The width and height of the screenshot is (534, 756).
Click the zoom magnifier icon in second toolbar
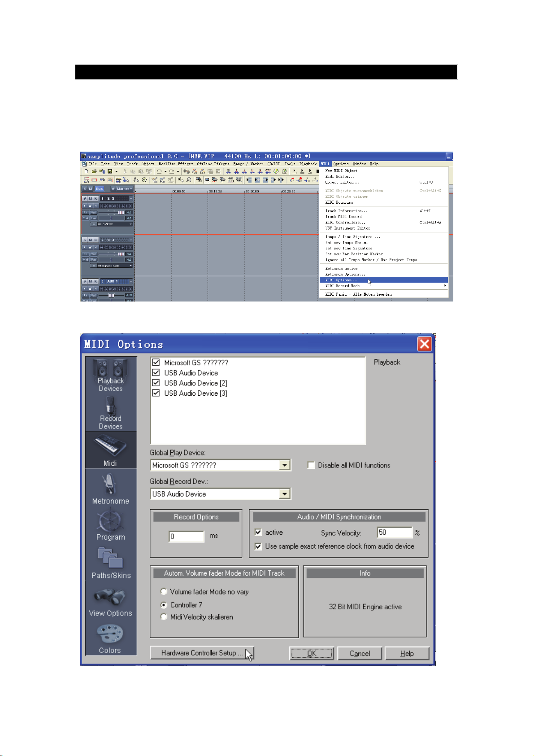tap(189, 180)
